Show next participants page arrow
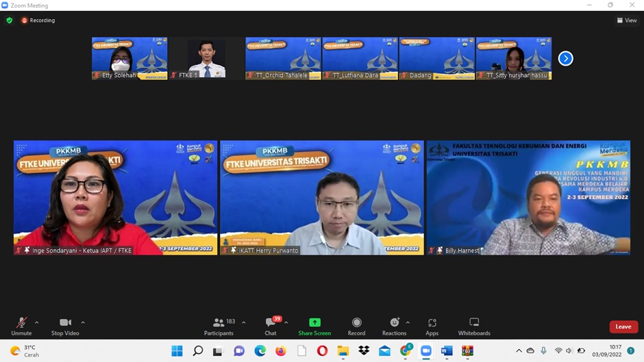 [565, 58]
